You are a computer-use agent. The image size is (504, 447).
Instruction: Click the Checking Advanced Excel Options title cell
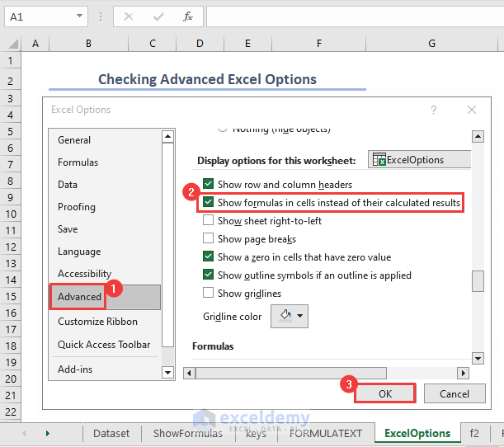coord(207,79)
